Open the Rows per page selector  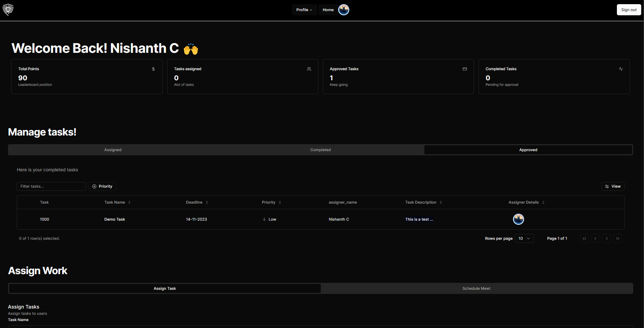(524, 238)
